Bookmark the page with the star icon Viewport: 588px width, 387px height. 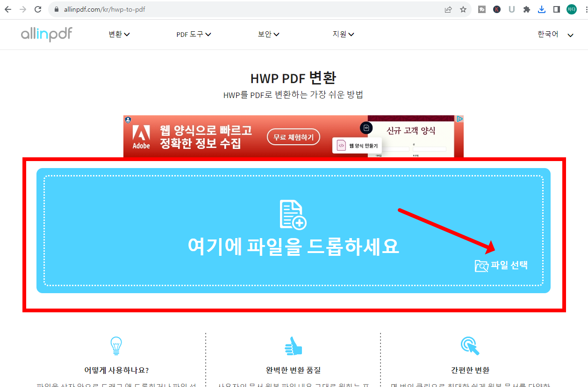tap(463, 9)
